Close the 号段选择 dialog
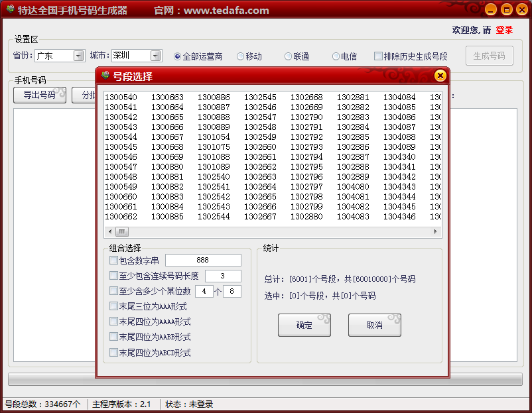 click(440, 76)
